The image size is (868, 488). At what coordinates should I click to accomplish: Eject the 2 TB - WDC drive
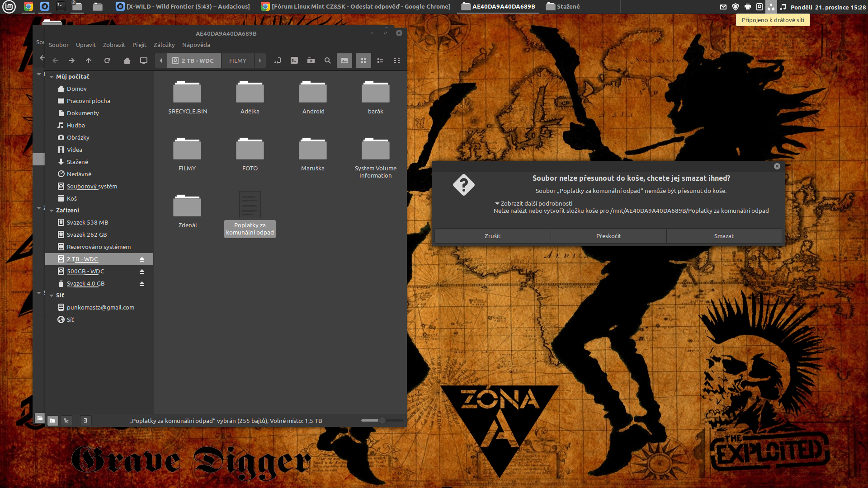(142, 259)
